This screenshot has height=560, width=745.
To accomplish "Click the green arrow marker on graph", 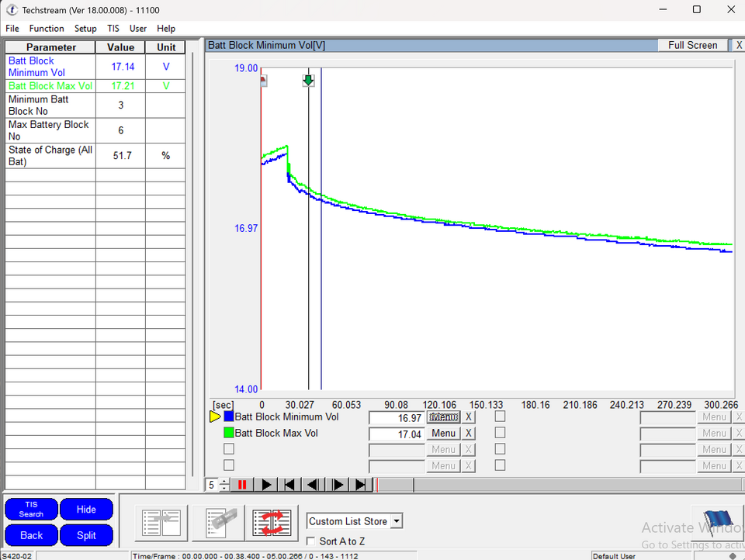I will pyautogui.click(x=308, y=80).
